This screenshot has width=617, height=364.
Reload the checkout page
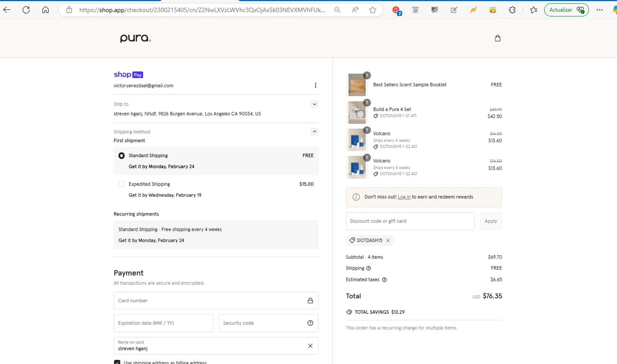pyautogui.click(x=26, y=10)
